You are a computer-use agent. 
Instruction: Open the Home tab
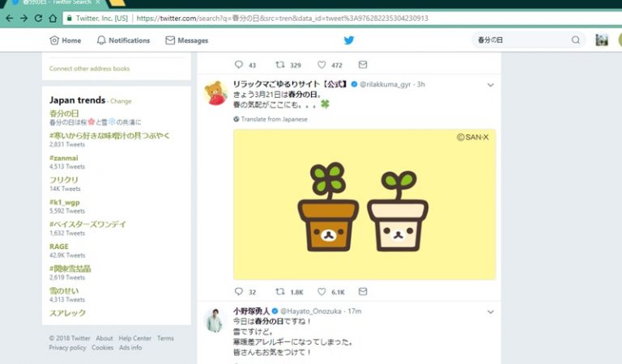point(66,40)
